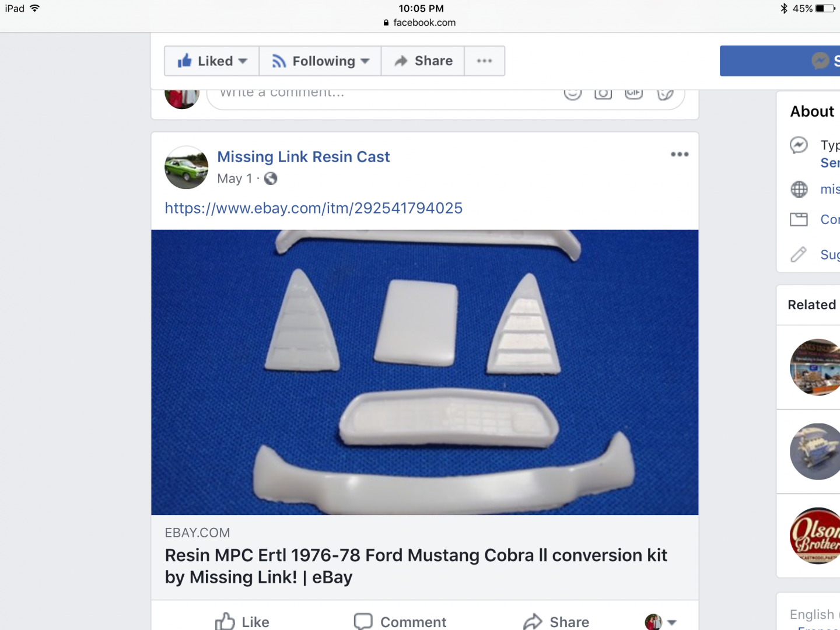Like the Cobra II conversion kit post
This screenshot has height=630, width=840.
click(x=242, y=621)
